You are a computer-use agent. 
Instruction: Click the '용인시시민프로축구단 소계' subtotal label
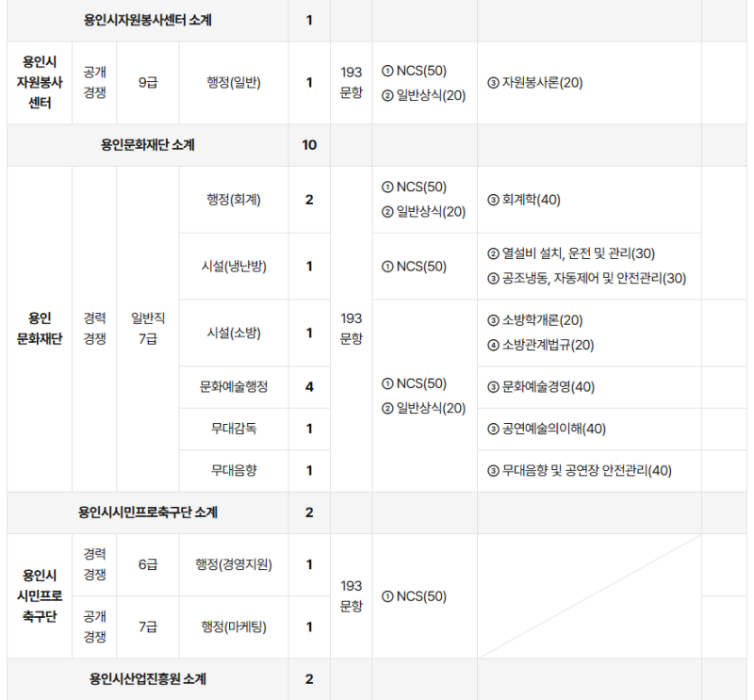(148, 513)
